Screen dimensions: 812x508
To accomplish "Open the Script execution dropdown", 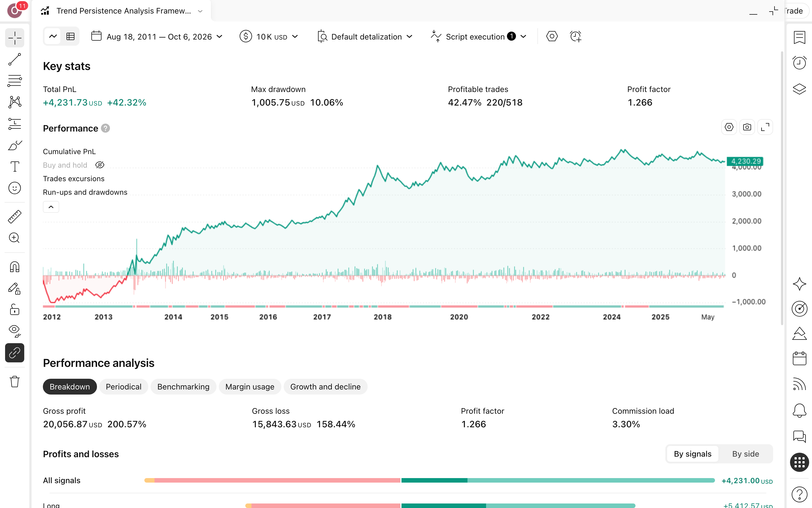I will click(x=479, y=36).
